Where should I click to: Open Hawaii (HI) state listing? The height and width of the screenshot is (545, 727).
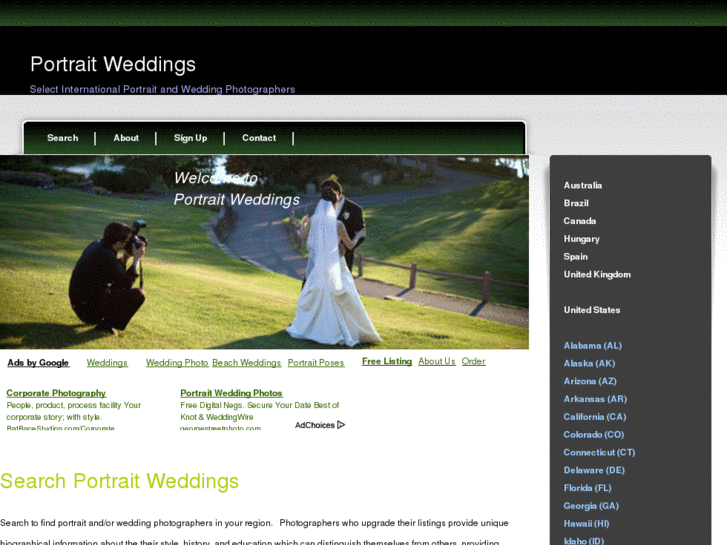587,523
